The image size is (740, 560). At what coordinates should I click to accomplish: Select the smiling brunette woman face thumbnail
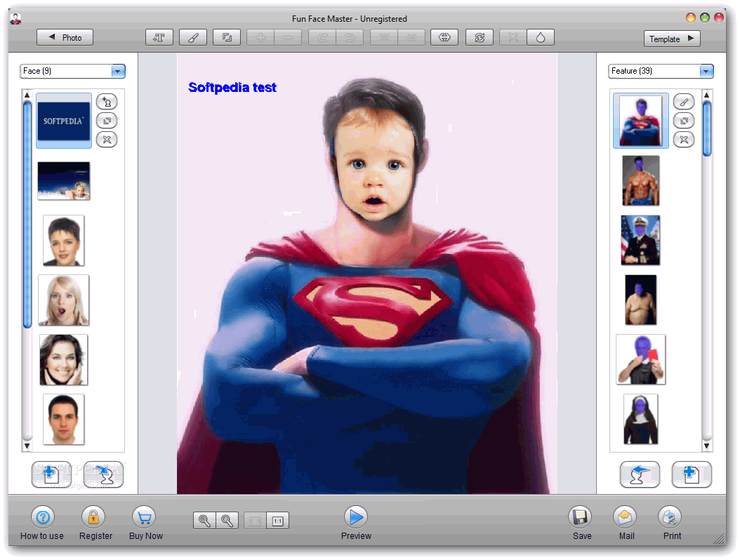pyautogui.click(x=64, y=359)
